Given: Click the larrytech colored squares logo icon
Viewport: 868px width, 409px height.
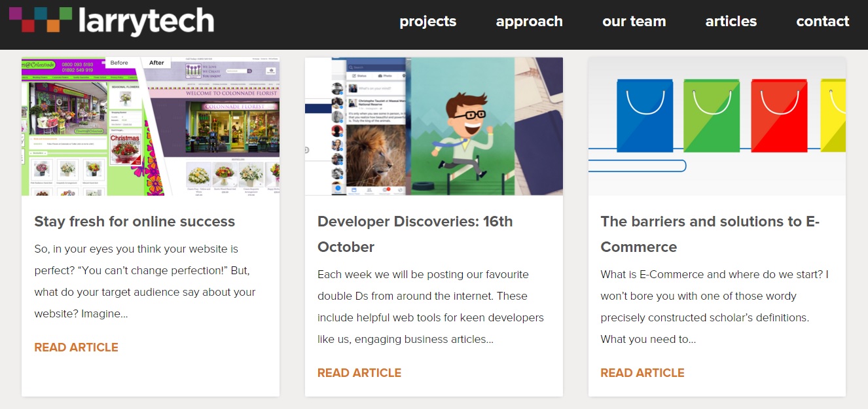Looking at the screenshot, I should pos(41,20).
